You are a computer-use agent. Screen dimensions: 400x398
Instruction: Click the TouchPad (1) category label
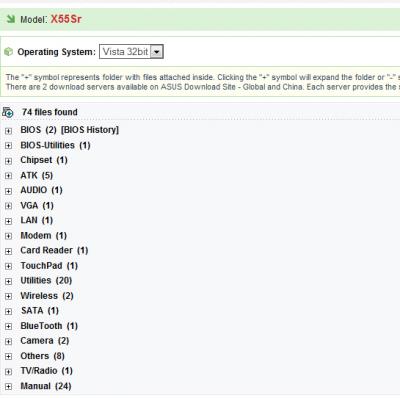(x=49, y=266)
